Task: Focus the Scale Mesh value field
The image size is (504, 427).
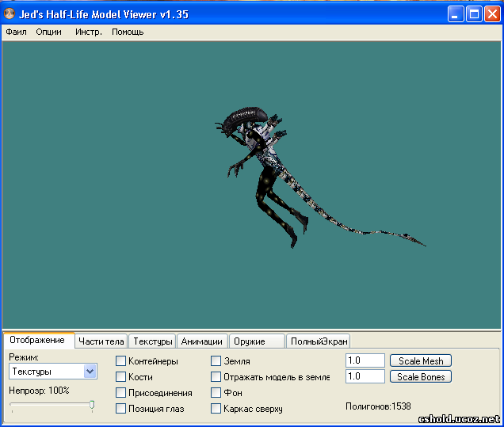Action: 365,360
